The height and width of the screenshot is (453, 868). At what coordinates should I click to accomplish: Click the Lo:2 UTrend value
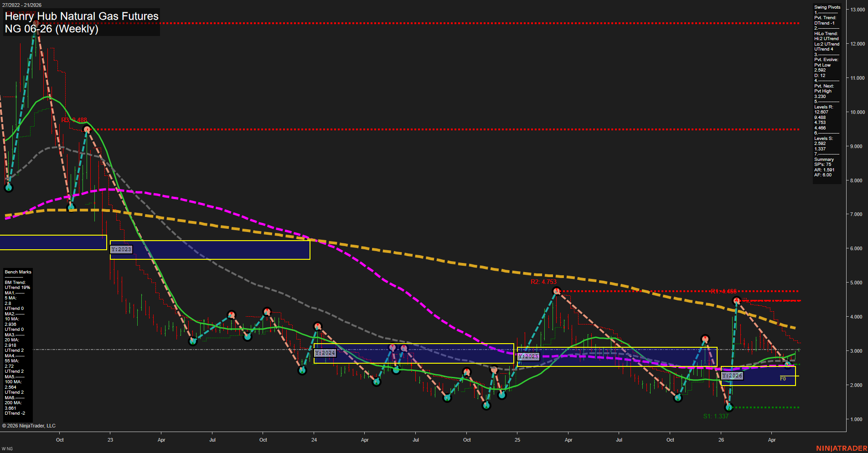tap(827, 44)
